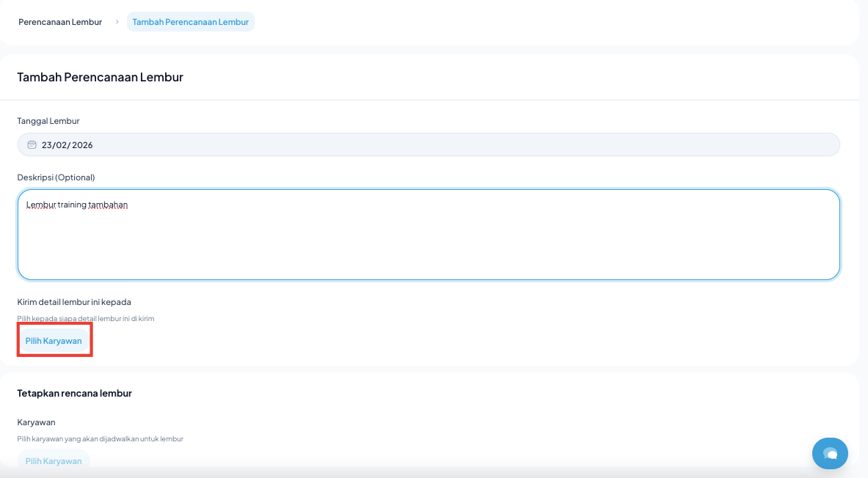
Task: Click the Tambah Perencanaan Lembur page heading
Action: 100,77
